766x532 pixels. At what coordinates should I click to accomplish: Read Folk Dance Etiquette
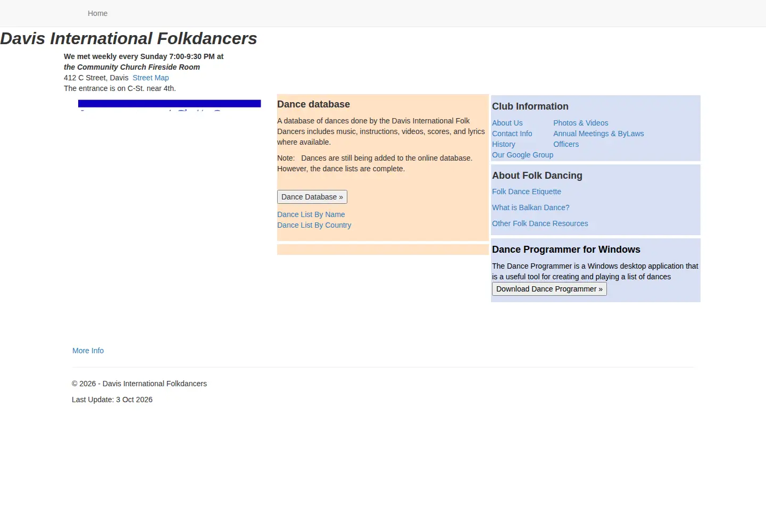pos(526,192)
